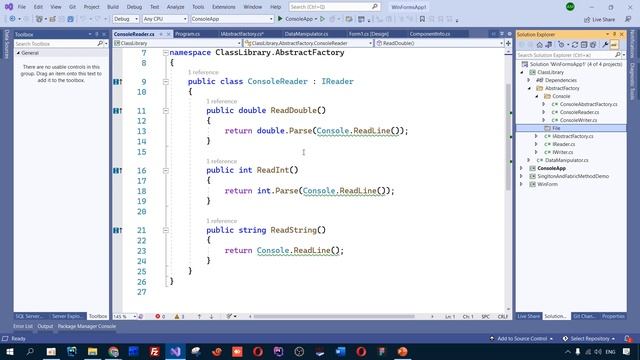640x360 pixels.
Task: Switch to the Program.cs tab
Action: 187,34
